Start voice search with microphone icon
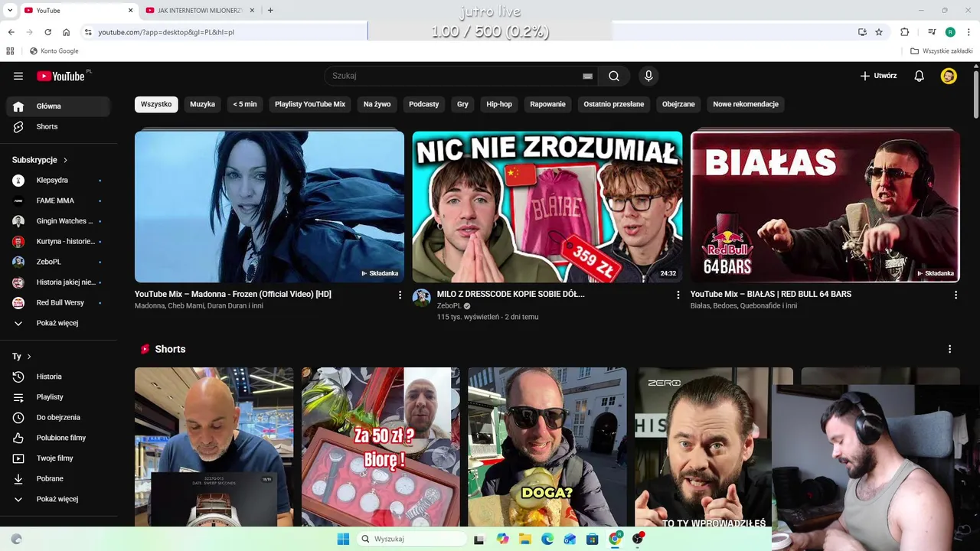The width and height of the screenshot is (980, 551). 648,76
